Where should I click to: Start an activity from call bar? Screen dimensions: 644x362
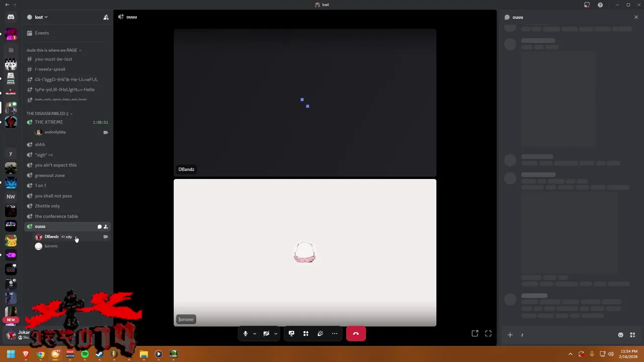(x=306, y=333)
